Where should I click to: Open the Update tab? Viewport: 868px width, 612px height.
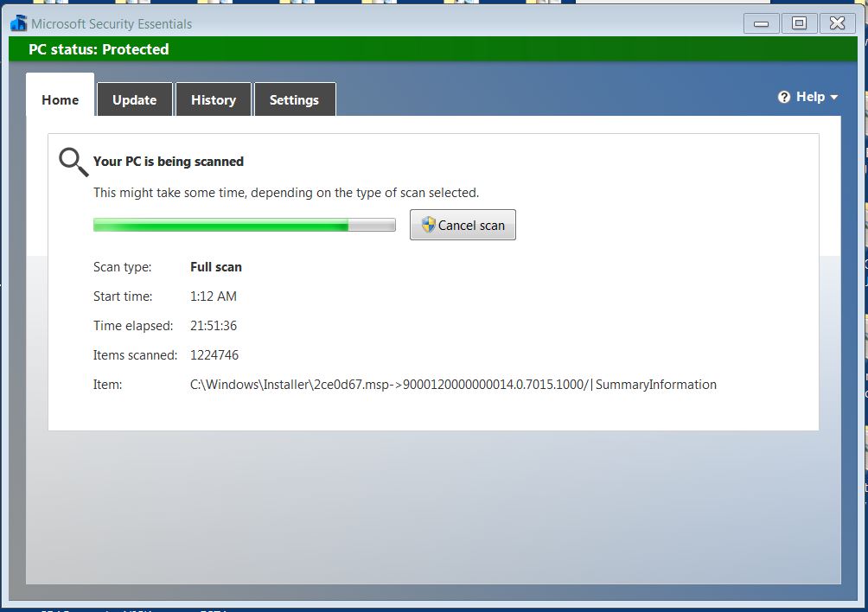[135, 99]
